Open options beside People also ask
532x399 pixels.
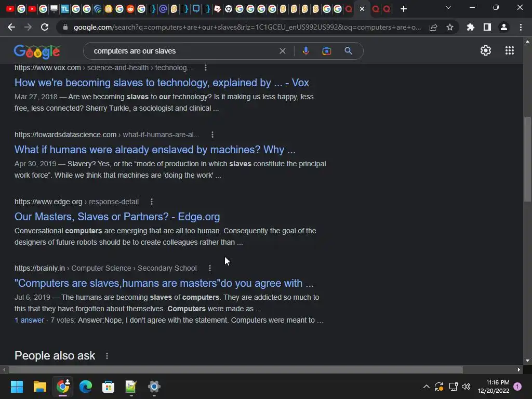pos(107,355)
